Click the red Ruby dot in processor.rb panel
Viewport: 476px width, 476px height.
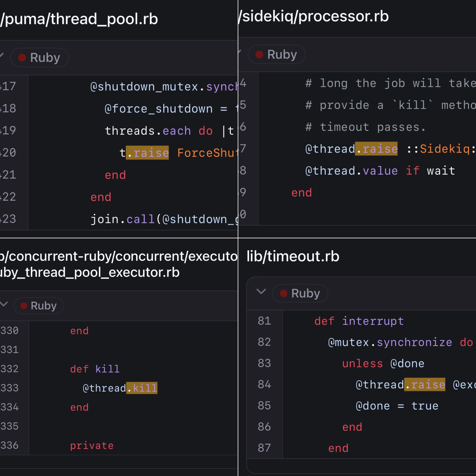point(259,55)
